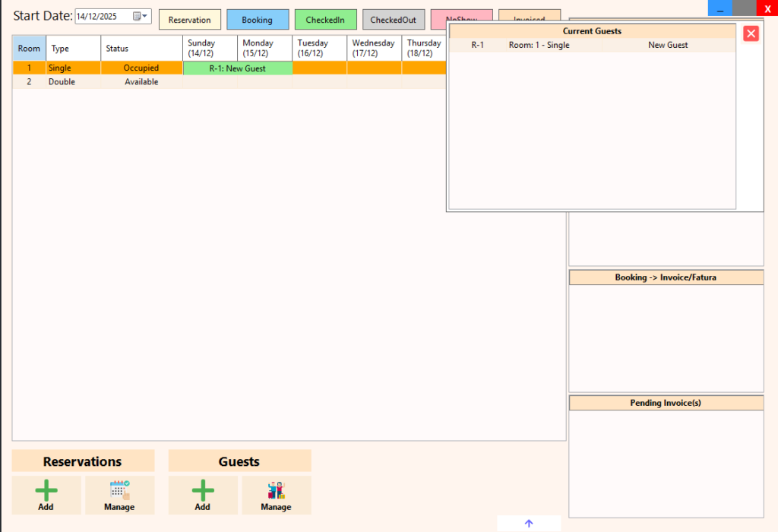The image size is (778, 532).
Task: Click the green plus Add reservation icon
Action: (x=46, y=491)
